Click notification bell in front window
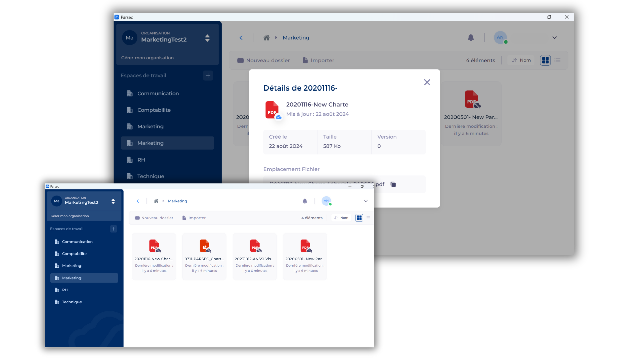Screen dimensions: 644x362 tap(305, 201)
